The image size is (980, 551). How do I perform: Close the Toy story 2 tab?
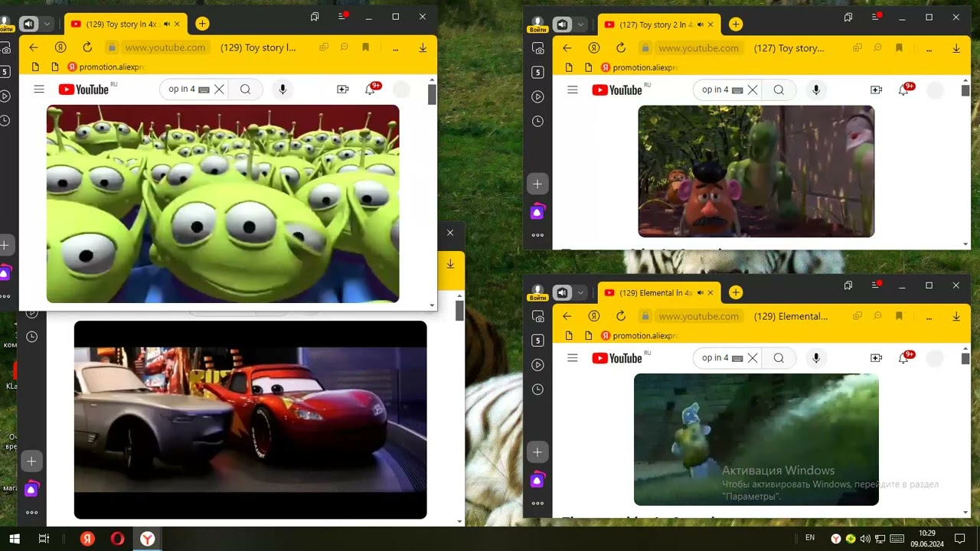pyautogui.click(x=711, y=24)
